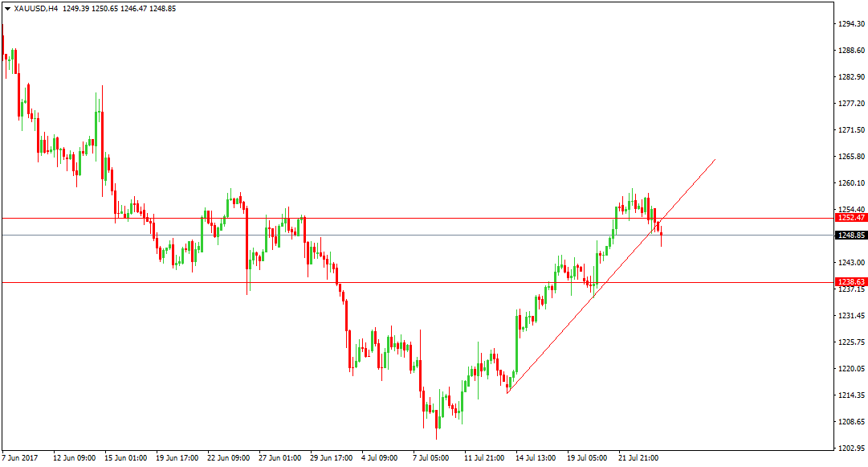Click the gray current price horizontal line

418,236
